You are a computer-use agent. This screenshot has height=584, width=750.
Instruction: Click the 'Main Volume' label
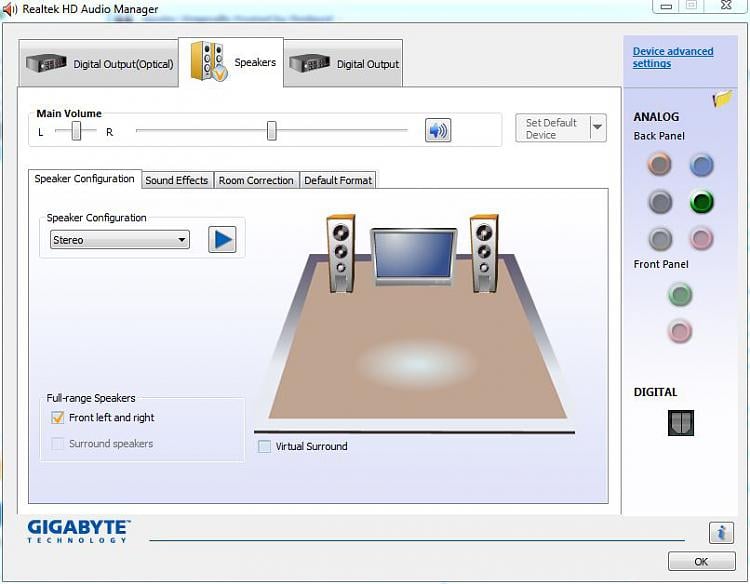(x=69, y=113)
